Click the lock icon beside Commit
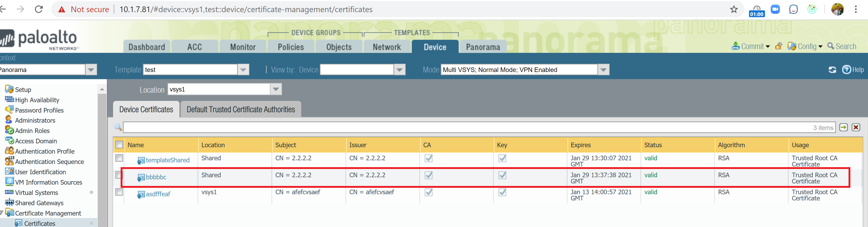This screenshot has height=227, width=868. (779, 46)
